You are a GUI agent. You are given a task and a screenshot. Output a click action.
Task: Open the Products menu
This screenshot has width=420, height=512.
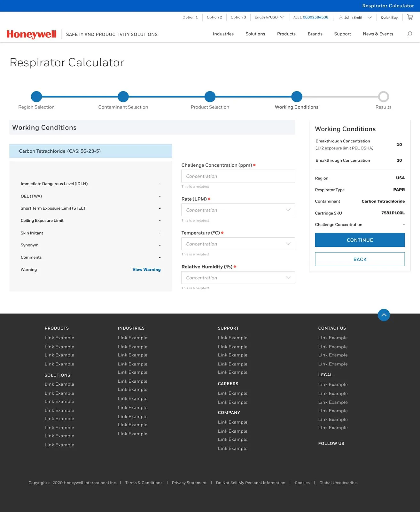pyautogui.click(x=286, y=34)
